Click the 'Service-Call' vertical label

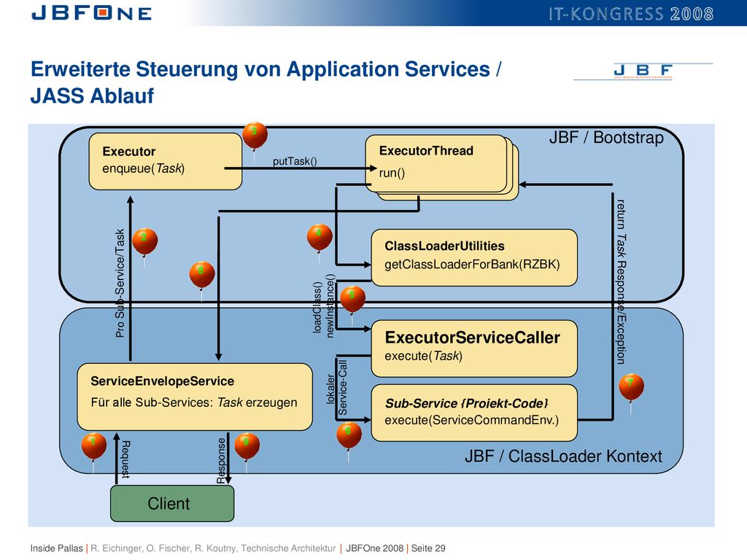[343, 388]
